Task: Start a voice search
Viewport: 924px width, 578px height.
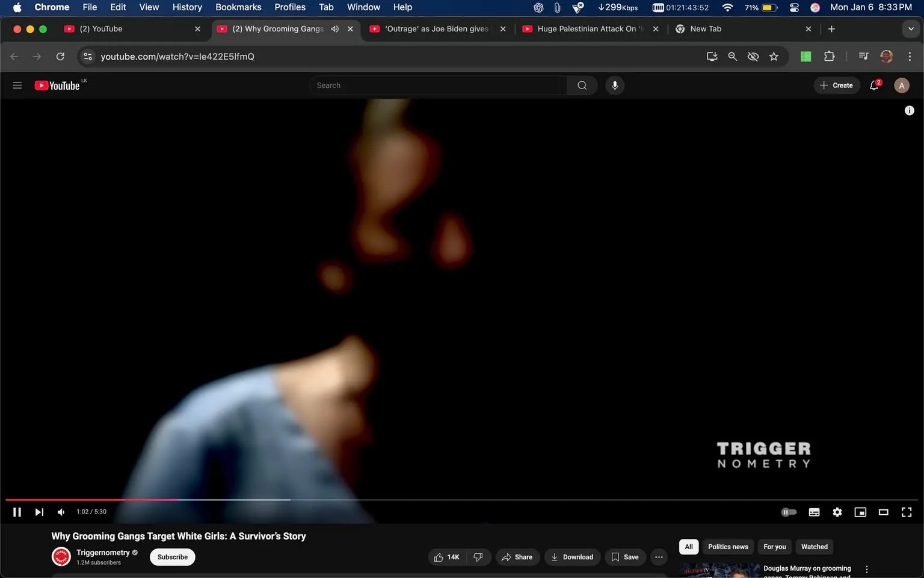Action: point(614,85)
